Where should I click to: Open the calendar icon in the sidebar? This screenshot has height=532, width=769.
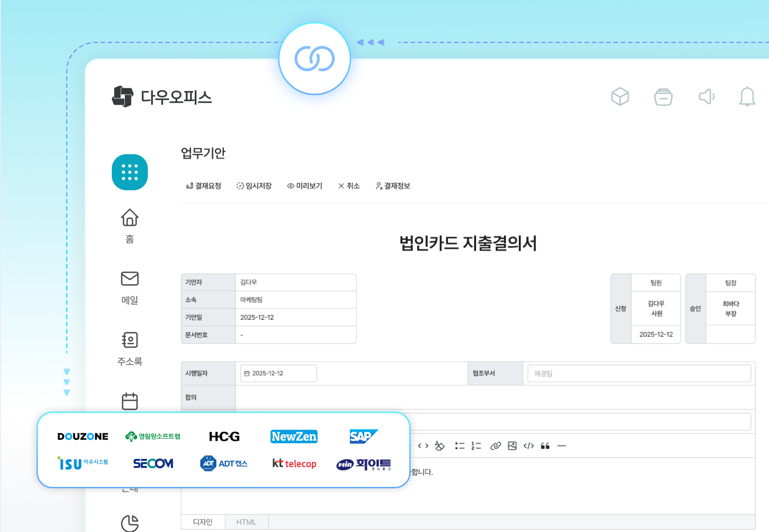[x=130, y=400]
